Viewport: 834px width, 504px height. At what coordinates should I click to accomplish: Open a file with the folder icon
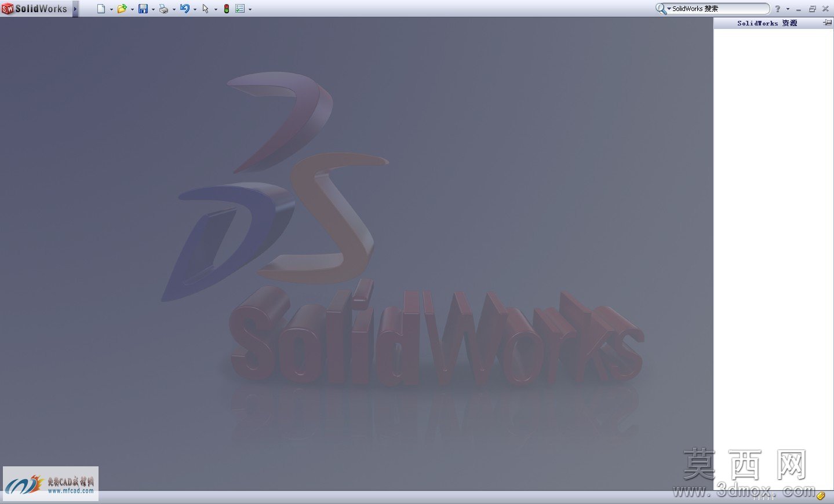point(122,9)
